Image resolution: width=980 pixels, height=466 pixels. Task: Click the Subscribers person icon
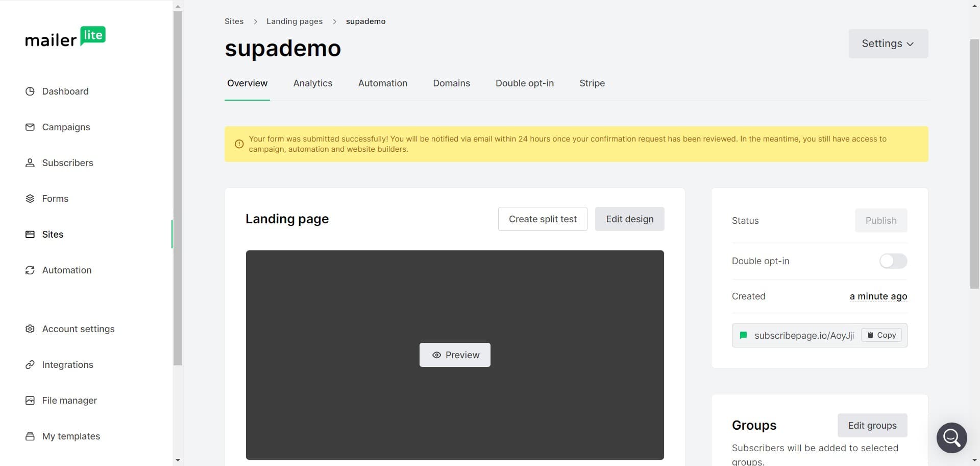click(30, 163)
